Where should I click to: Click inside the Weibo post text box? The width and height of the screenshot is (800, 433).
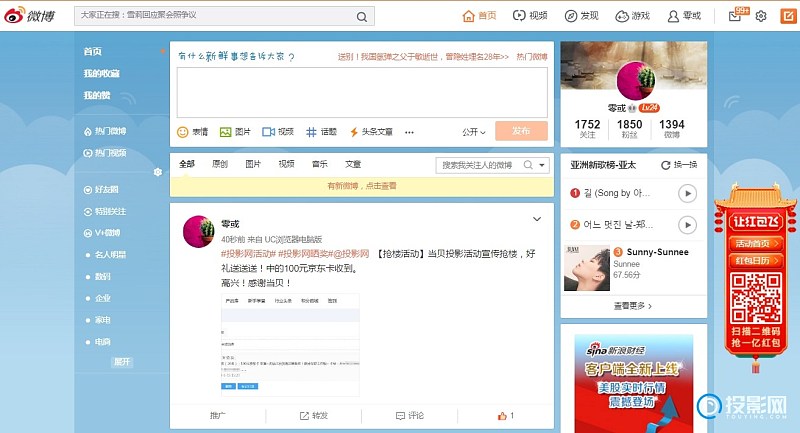click(x=361, y=92)
